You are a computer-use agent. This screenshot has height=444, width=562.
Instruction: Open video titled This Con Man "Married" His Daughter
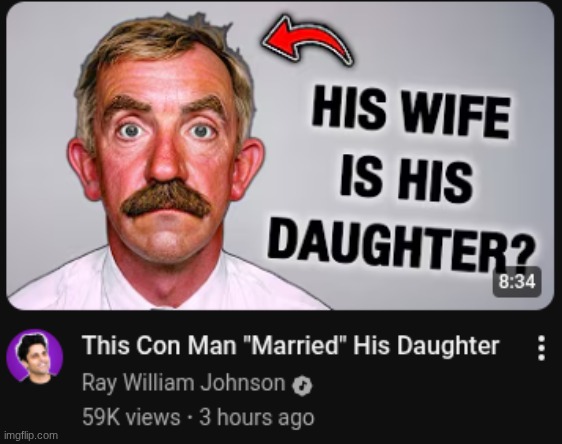tap(291, 345)
